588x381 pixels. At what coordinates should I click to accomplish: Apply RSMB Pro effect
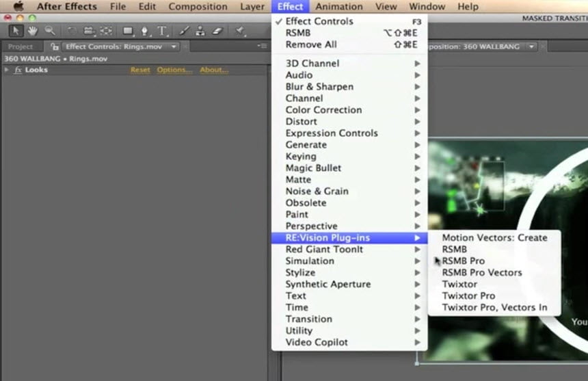[x=494, y=261]
